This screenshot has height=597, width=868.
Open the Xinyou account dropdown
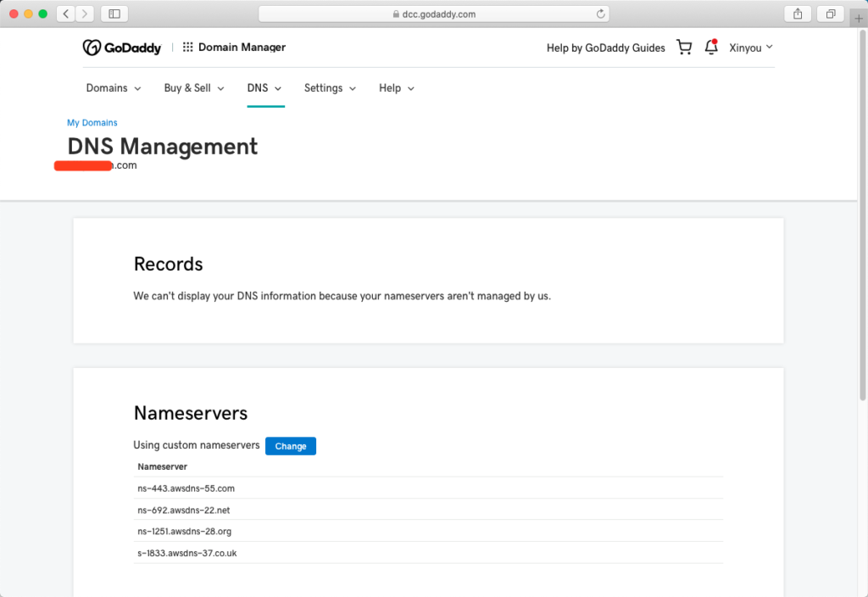point(751,47)
